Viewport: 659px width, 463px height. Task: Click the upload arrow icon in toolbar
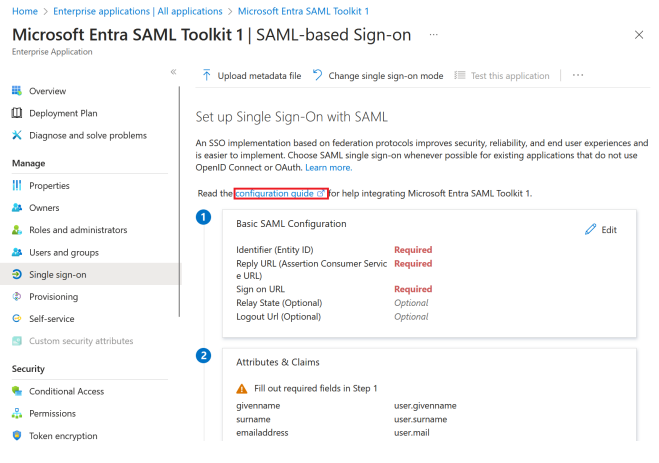pos(206,75)
